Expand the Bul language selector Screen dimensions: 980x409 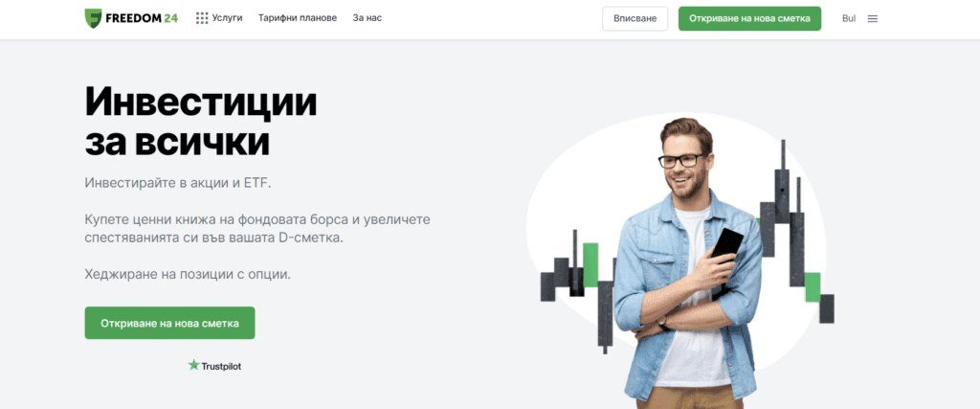pos(849,19)
